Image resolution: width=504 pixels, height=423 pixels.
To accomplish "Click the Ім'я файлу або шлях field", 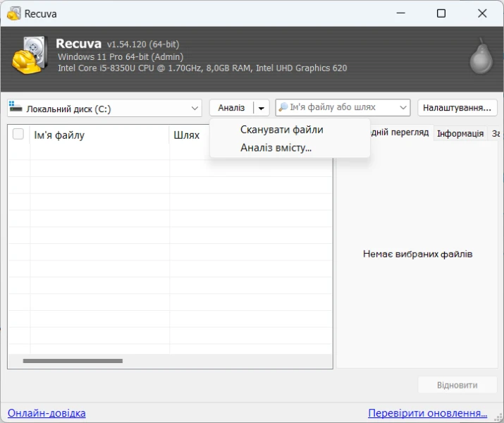I will tap(343, 107).
